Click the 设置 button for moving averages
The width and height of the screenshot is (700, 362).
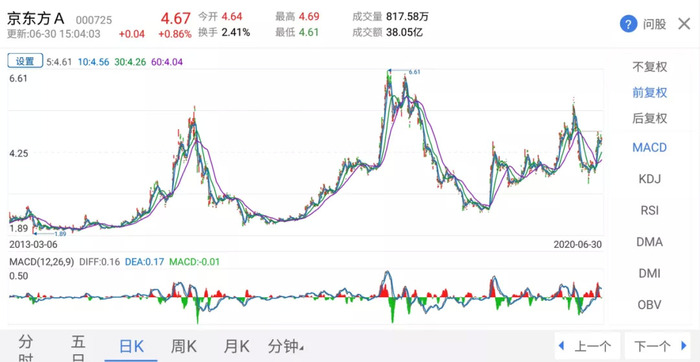(x=25, y=61)
